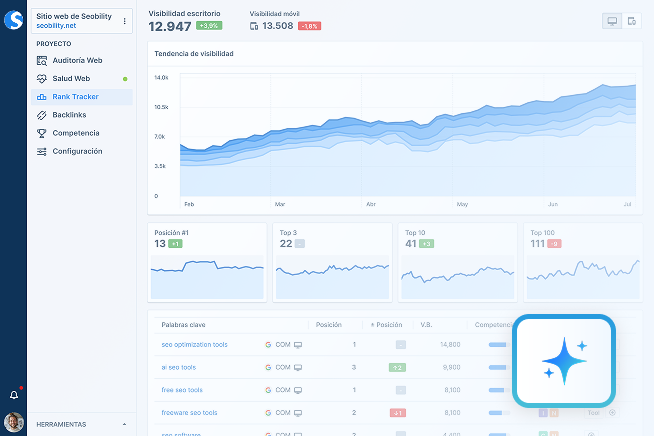Open the user profile avatar
This screenshot has height=436, width=654.
click(14, 422)
